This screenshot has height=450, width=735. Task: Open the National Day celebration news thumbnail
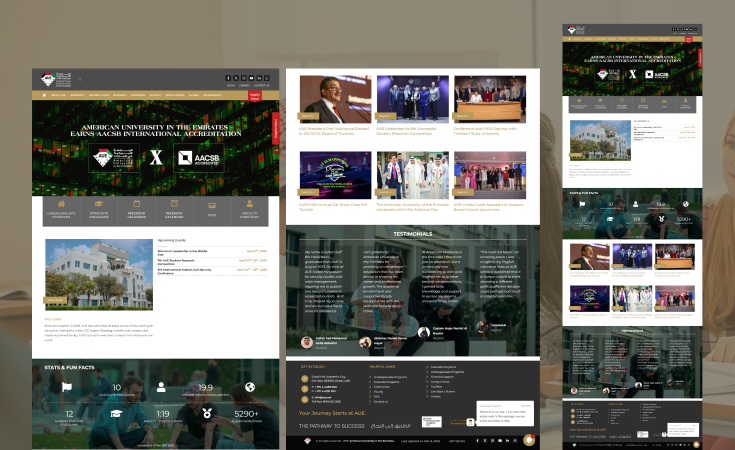pos(412,175)
